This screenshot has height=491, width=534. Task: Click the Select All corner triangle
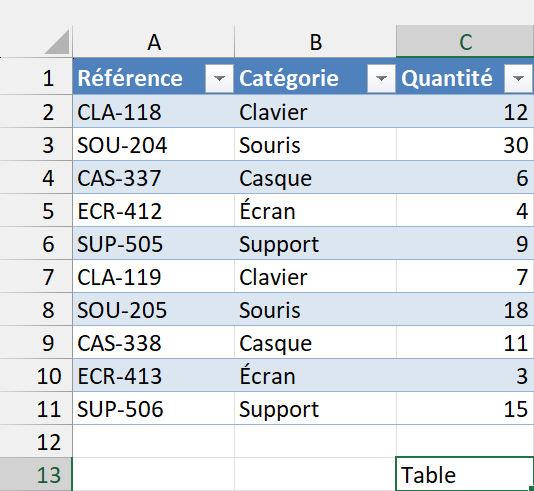[x=57, y=42]
